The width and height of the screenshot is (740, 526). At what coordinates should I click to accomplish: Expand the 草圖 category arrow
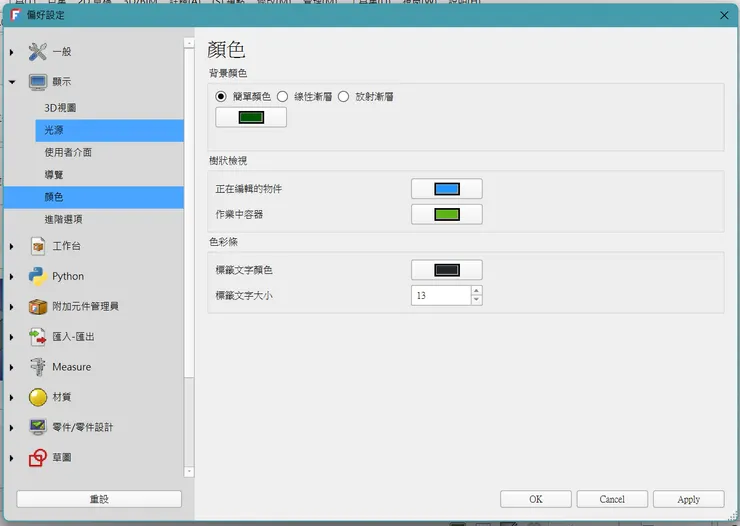tap(12, 458)
